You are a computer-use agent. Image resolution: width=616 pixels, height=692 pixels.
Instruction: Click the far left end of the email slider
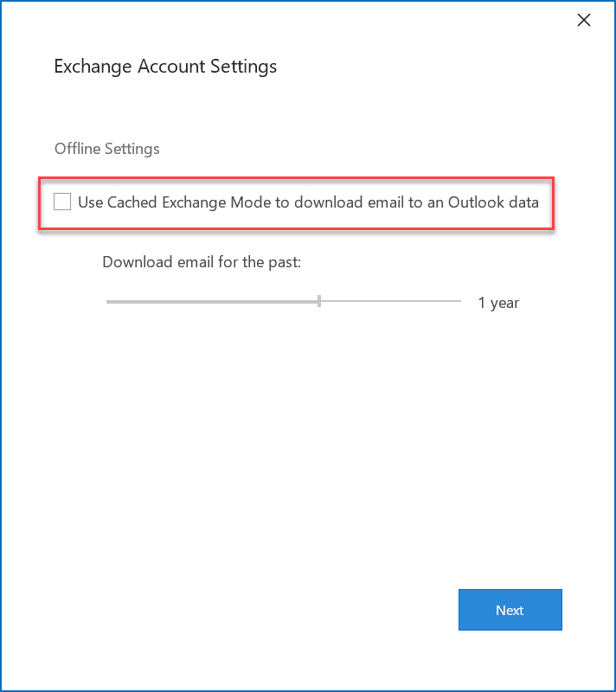click(x=108, y=301)
